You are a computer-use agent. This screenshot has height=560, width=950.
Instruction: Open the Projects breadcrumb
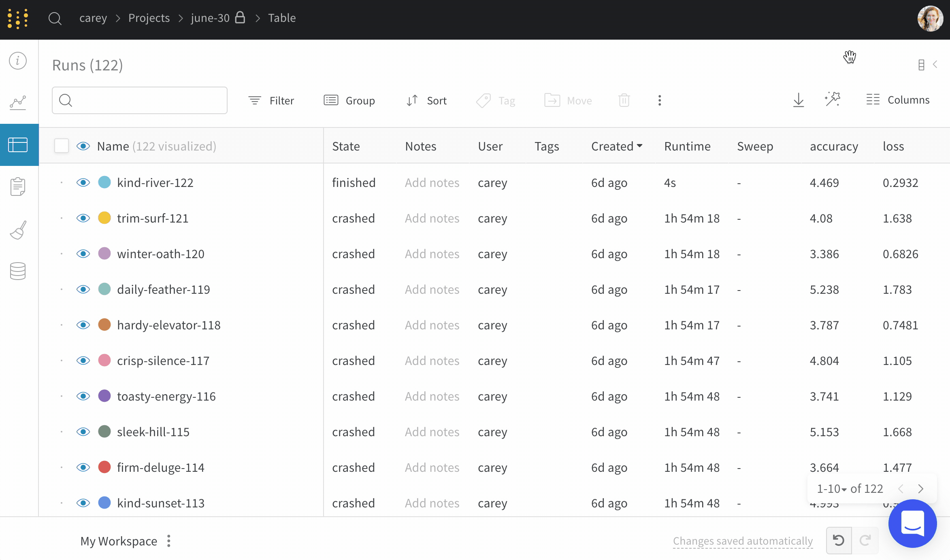coord(149,18)
